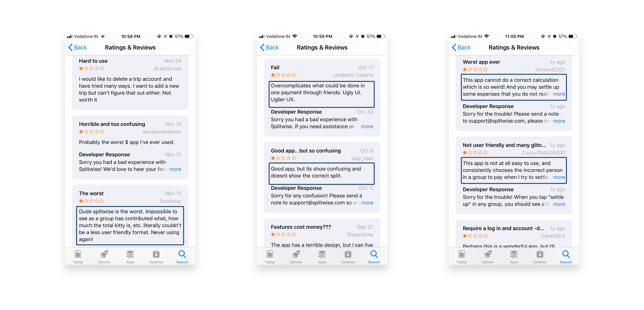
Task: Expand 'more' on Horrible and too confusing response
Action: [175, 169]
